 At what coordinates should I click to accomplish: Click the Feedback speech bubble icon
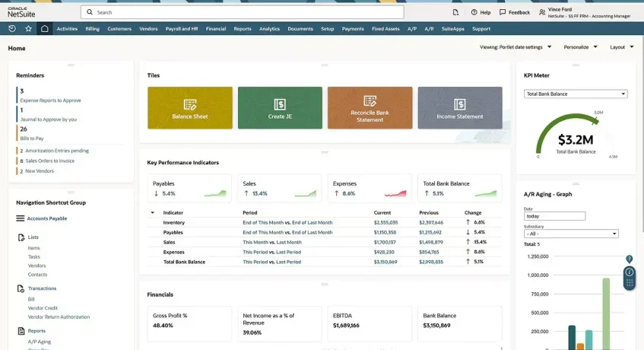click(503, 12)
